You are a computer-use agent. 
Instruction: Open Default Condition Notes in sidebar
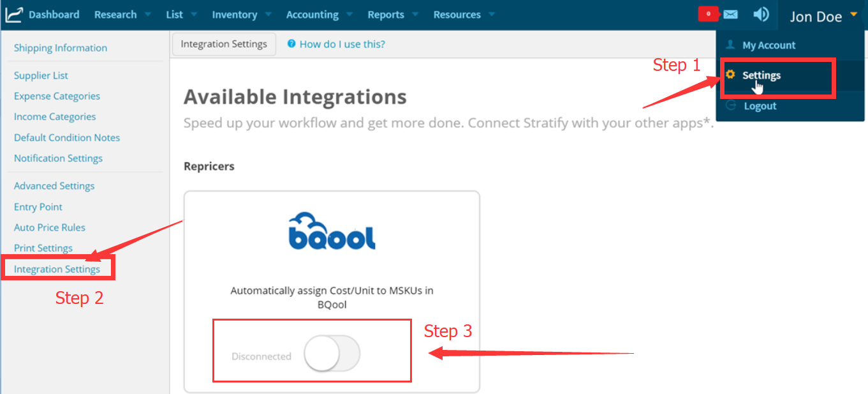point(67,137)
